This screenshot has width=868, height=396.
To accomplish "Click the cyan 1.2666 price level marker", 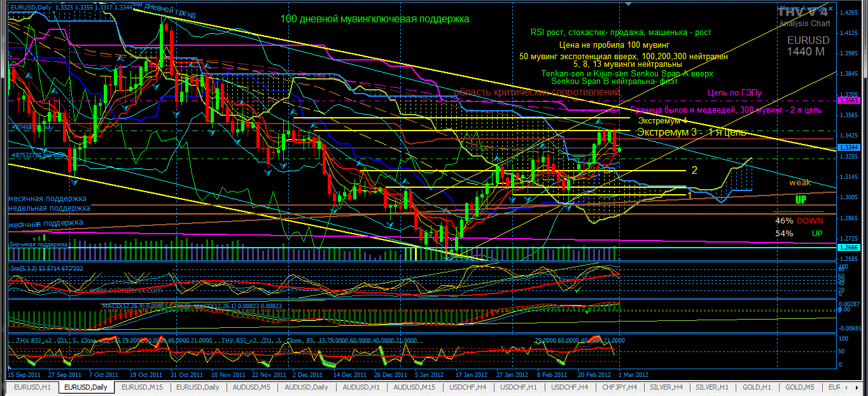I will pos(848,248).
